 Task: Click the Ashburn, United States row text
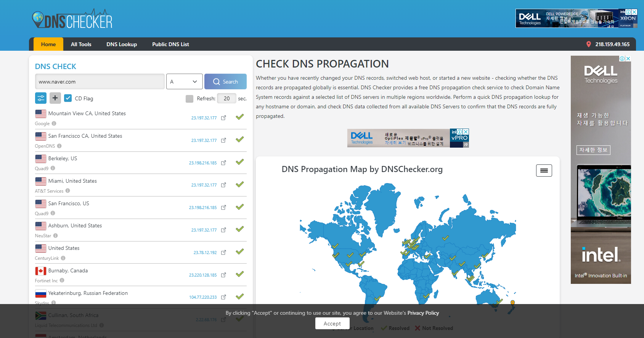(75, 225)
